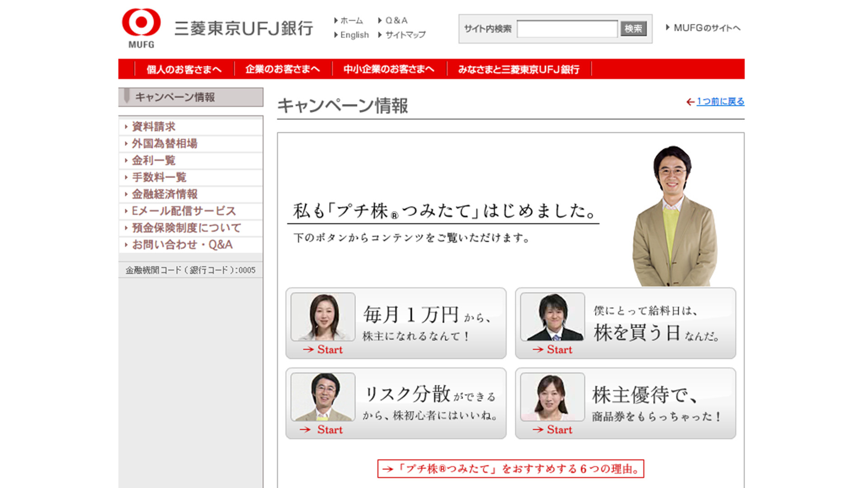Click the red back arrow icon
This screenshot has height=488, width=868.
click(690, 102)
